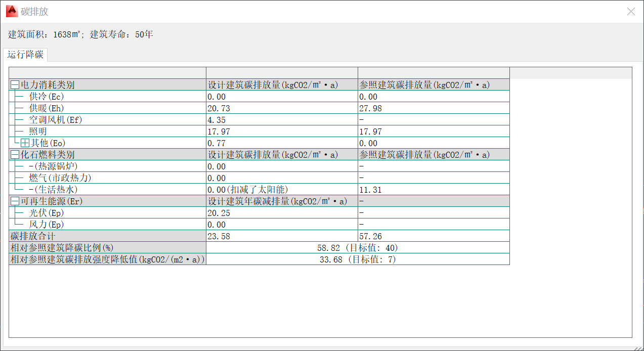This screenshot has width=644, height=351.
Task: Select the 供暖(Eh) row label
Action: [x=47, y=108]
